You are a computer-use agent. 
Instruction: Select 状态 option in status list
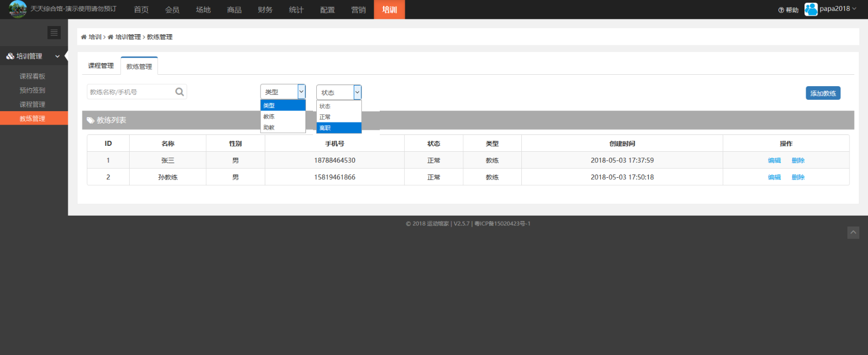coord(339,106)
